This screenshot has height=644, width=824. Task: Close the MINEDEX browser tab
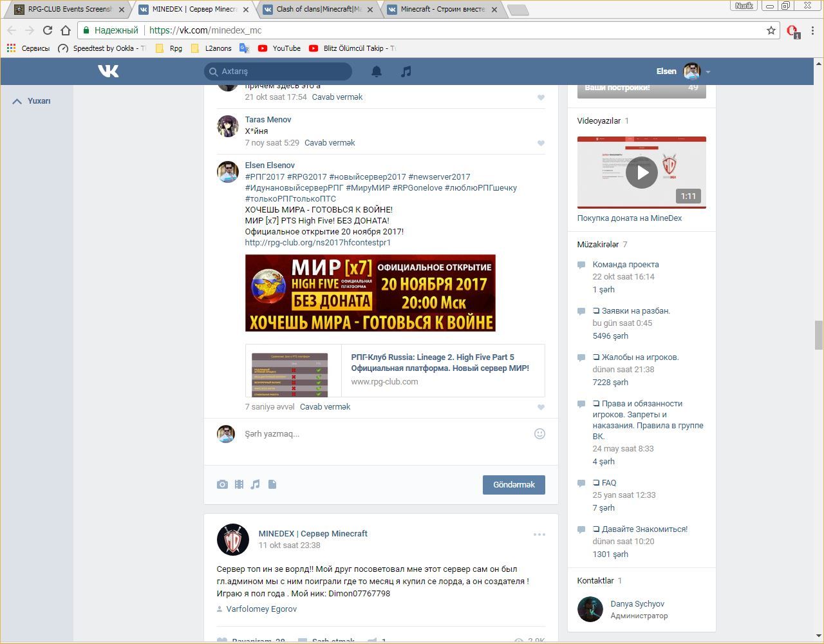point(246,10)
